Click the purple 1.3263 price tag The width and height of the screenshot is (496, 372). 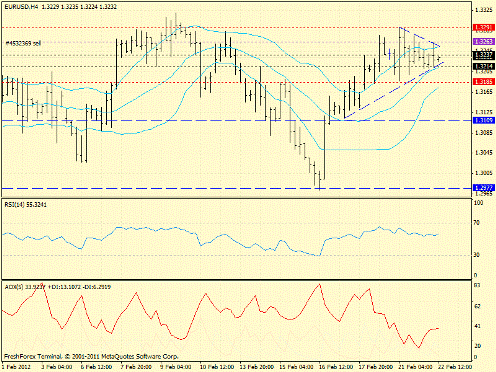coord(484,41)
